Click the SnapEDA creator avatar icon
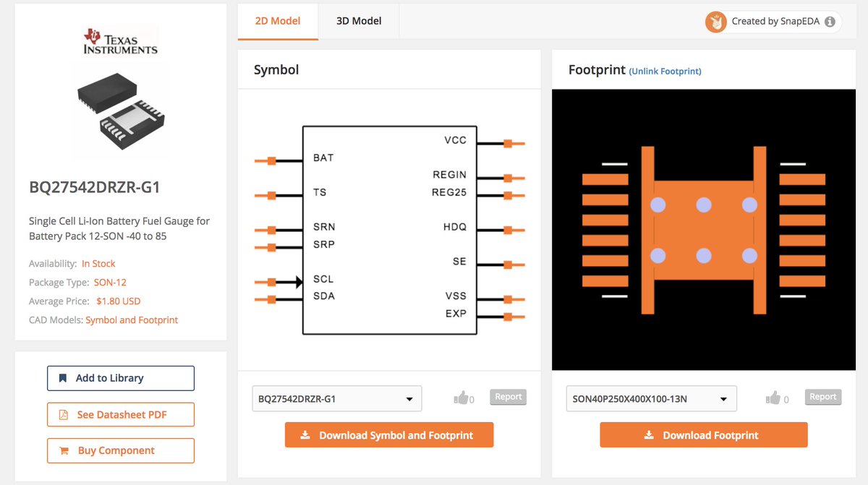Image resolution: width=868 pixels, height=485 pixels. (716, 22)
